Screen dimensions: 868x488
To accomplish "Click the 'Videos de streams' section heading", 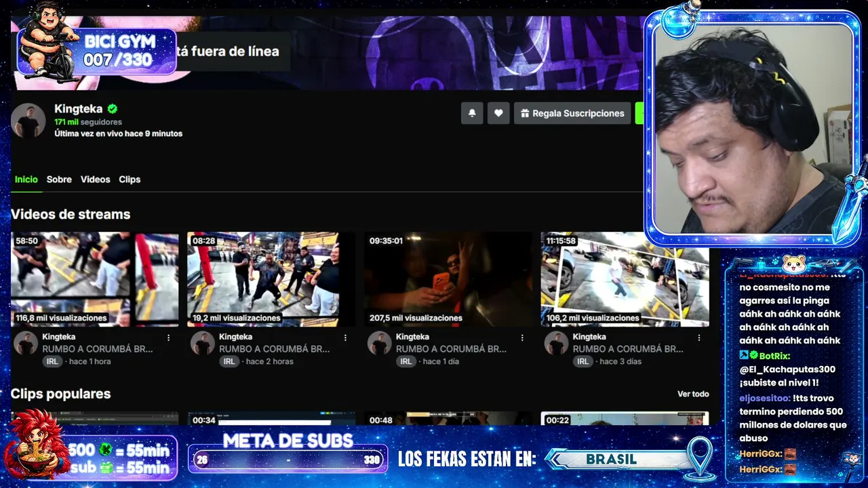I will pos(71,214).
